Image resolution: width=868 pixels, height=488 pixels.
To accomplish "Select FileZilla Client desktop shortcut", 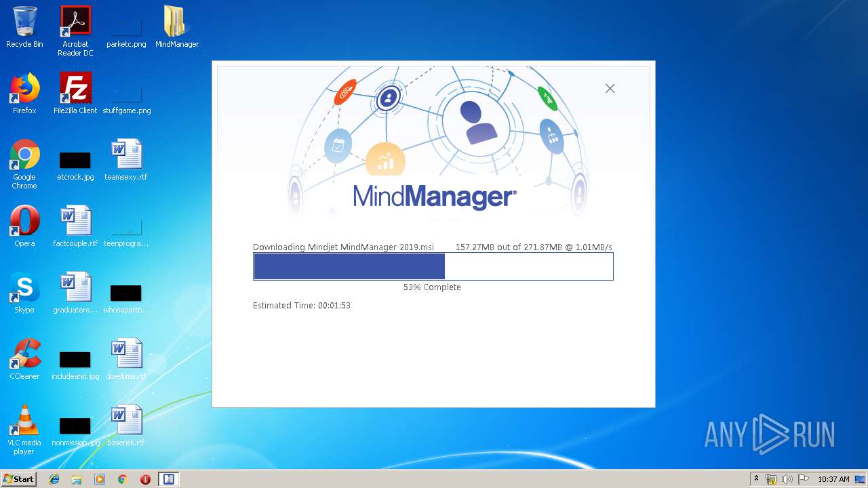I will click(75, 94).
